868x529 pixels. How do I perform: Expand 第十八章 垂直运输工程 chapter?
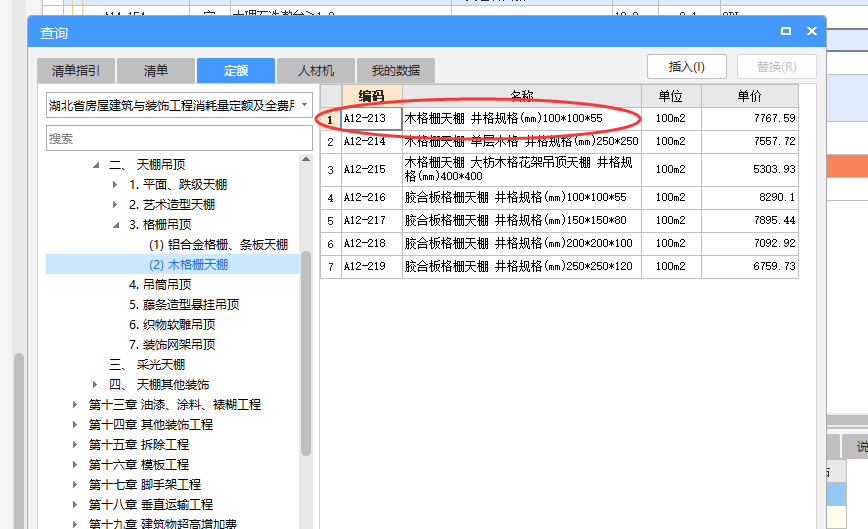click(x=75, y=504)
